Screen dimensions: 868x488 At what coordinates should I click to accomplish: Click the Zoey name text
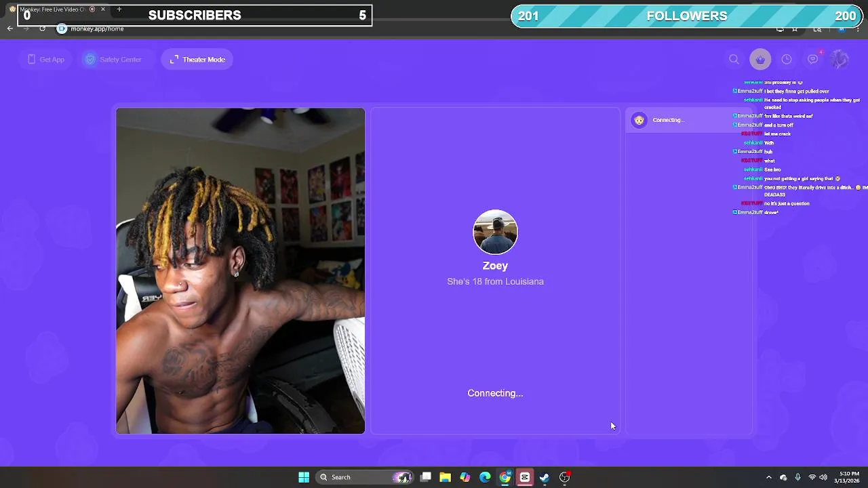[495, 266]
